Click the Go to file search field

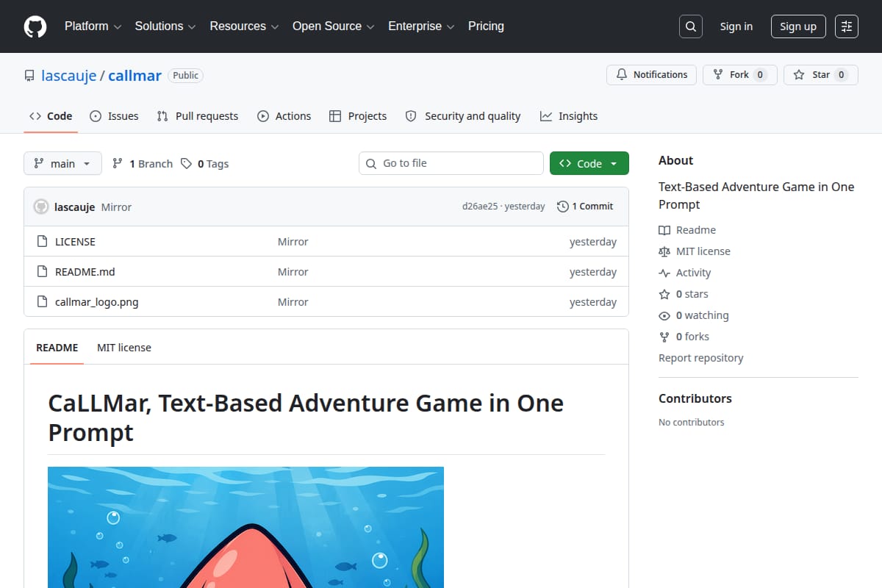coord(451,163)
